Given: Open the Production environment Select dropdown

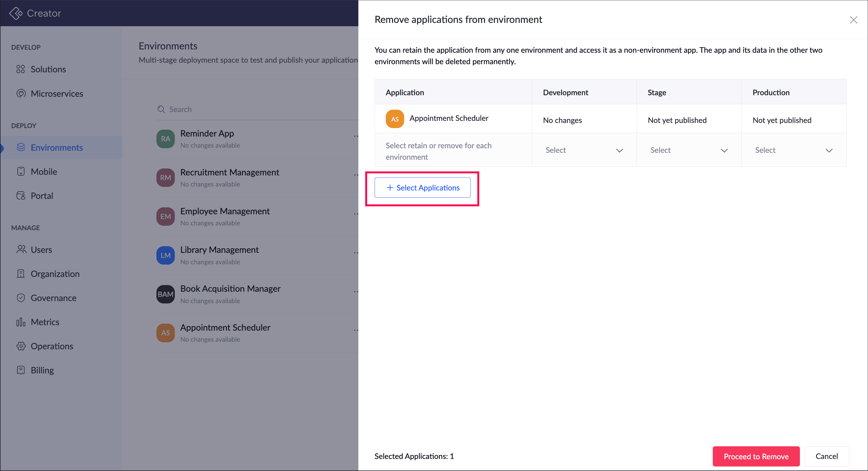Looking at the screenshot, I should point(794,150).
